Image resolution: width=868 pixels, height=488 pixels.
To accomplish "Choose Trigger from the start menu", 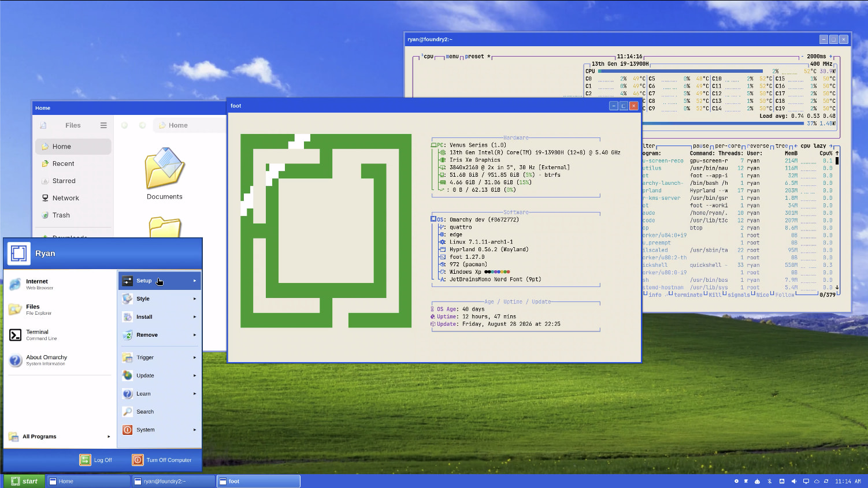I will click(159, 357).
